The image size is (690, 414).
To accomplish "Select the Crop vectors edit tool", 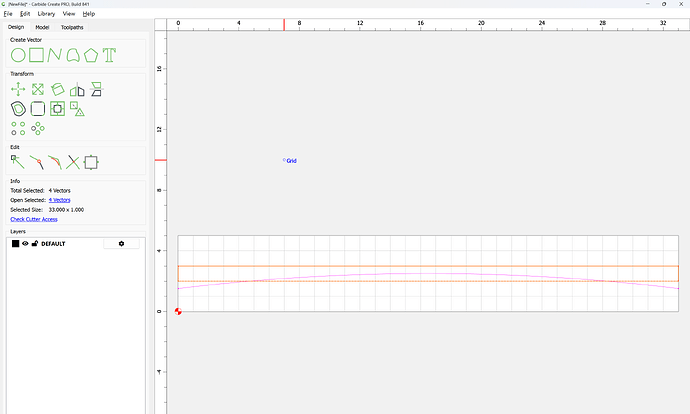I will [x=91, y=162].
